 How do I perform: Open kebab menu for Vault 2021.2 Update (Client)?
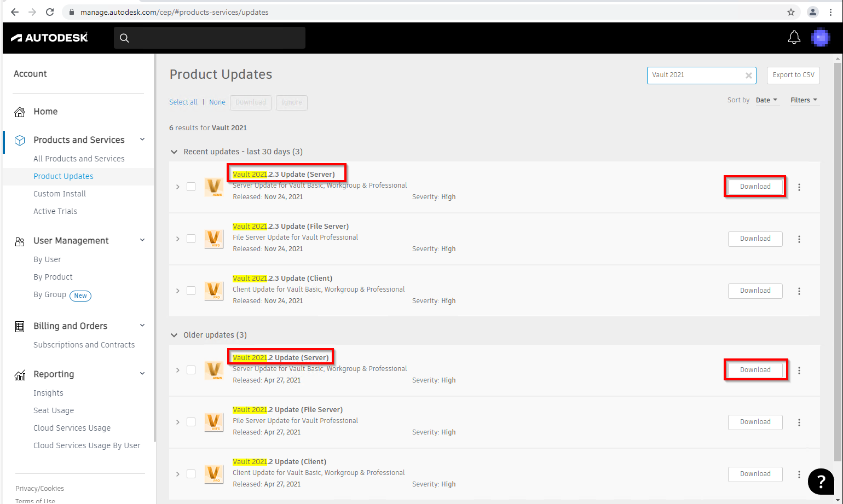[799, 474]
